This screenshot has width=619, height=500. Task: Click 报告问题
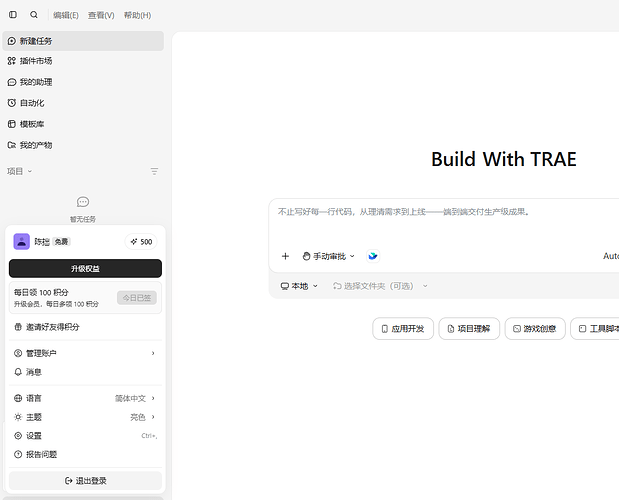[x=85, y=454]
